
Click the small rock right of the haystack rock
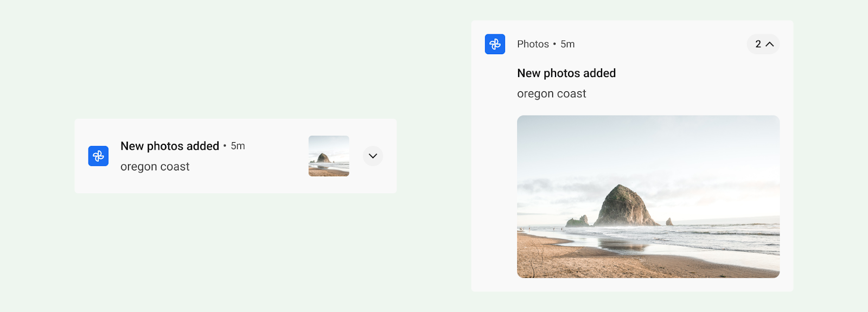click(669, 221)
